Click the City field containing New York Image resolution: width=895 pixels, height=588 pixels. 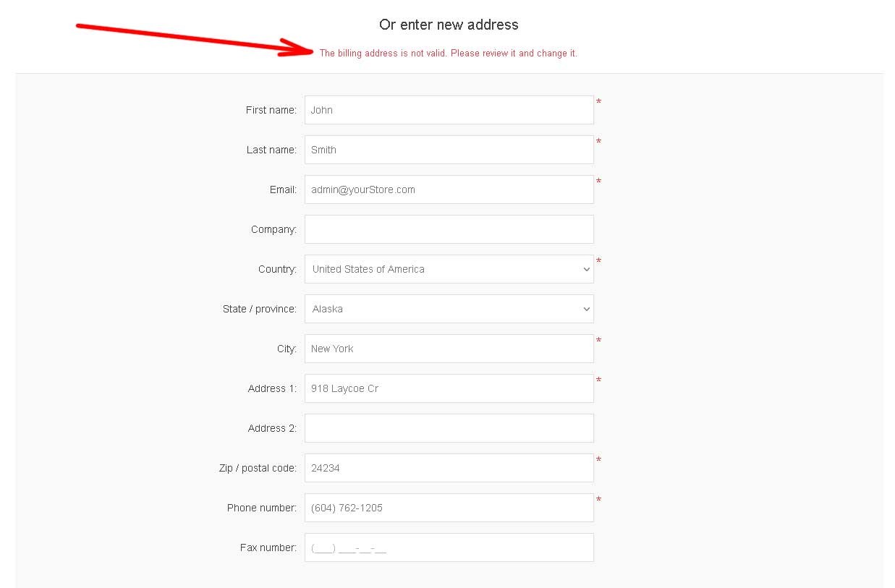[449, 349]
